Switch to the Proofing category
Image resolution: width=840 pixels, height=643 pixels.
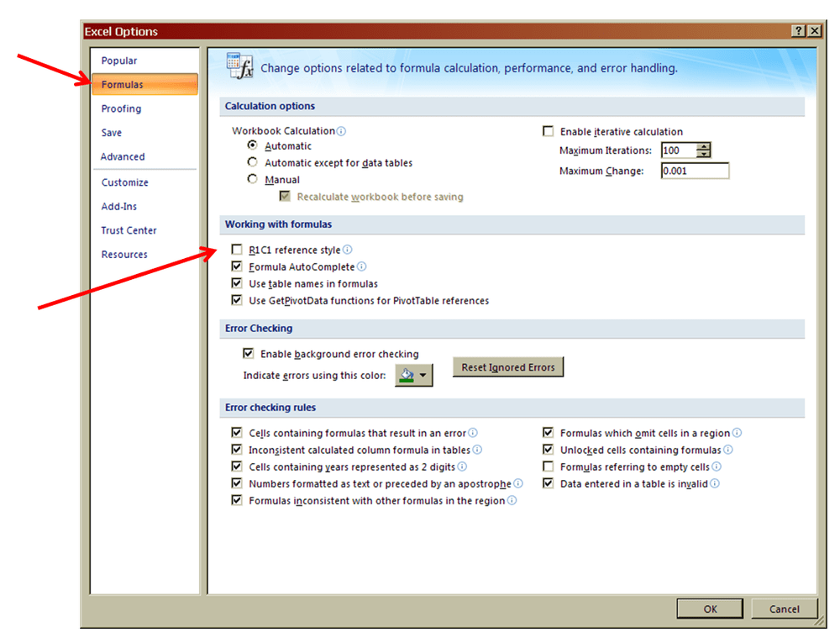[x=121, y=108]
